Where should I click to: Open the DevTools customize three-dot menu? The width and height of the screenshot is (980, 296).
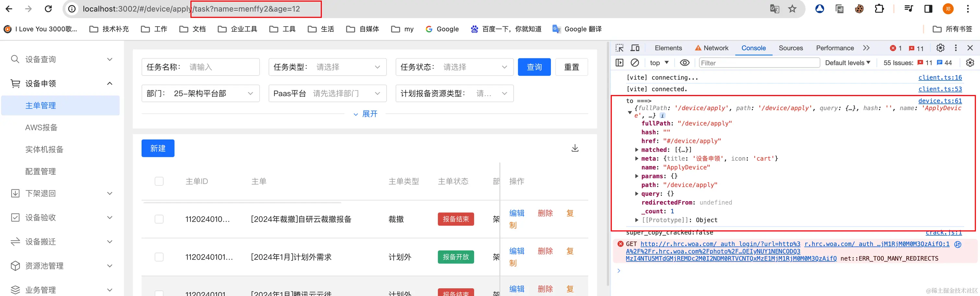point(956,48)
